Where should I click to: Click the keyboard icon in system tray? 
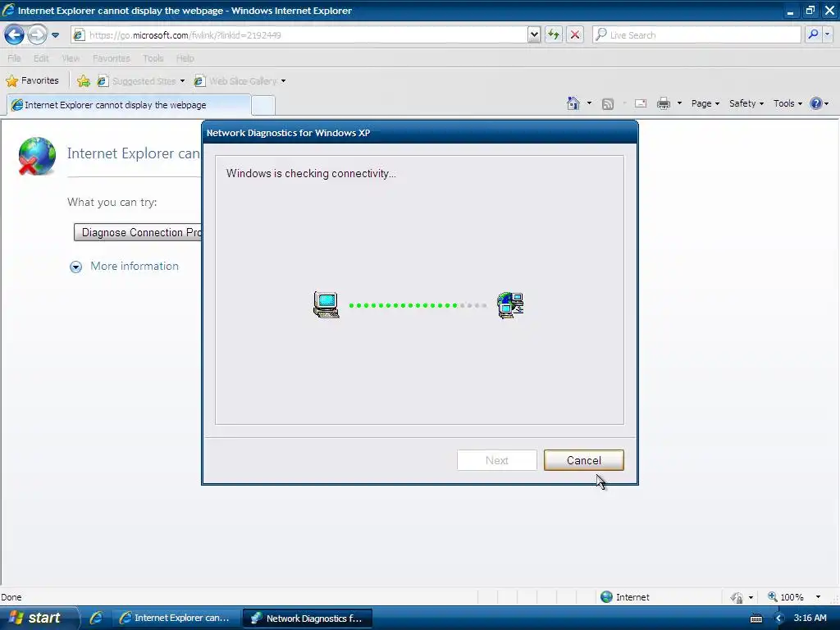pos(756,619)
